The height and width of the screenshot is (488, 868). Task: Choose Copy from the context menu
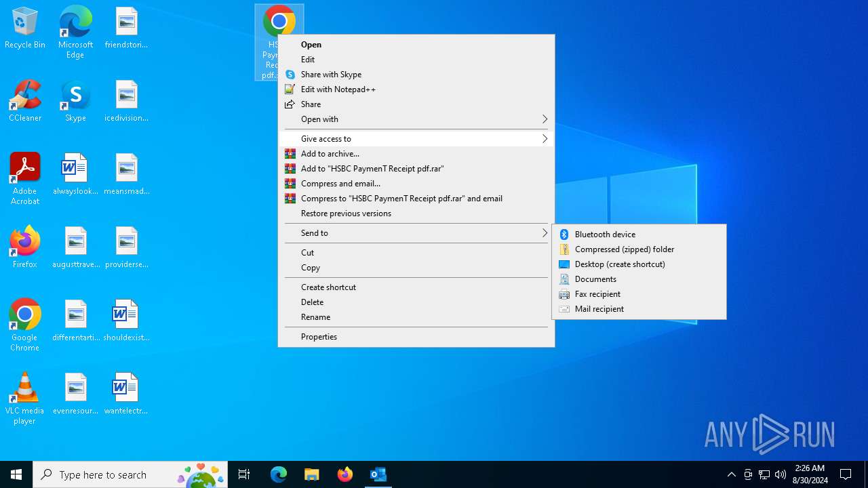point(416,268)
